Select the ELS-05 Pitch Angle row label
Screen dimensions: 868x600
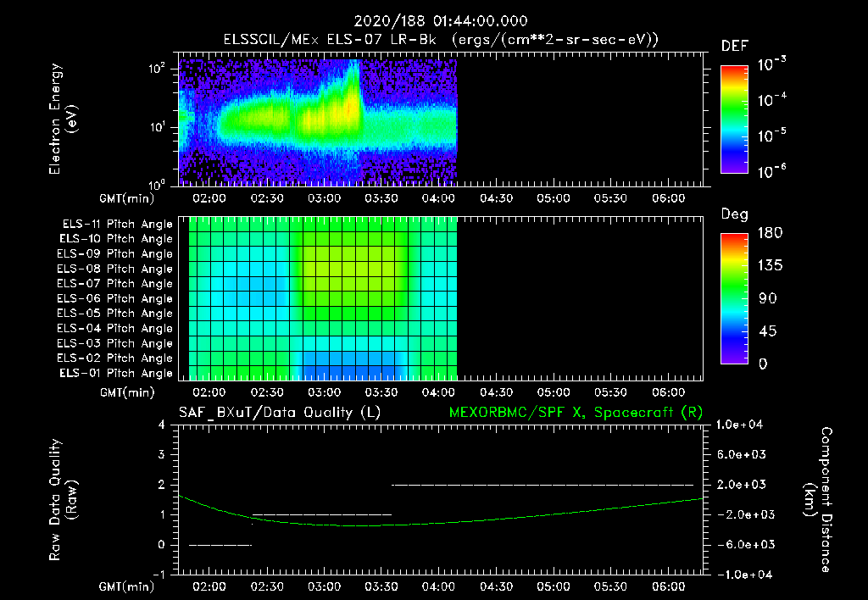pos(115,314)
